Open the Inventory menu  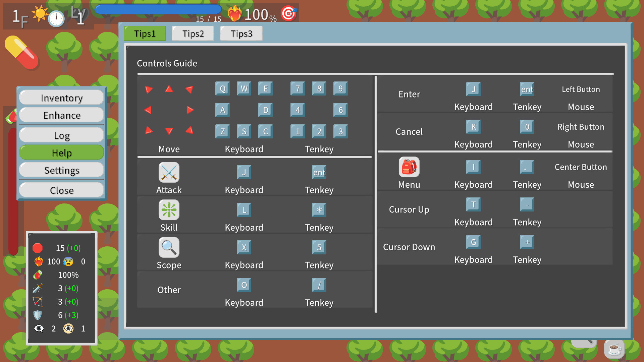tap(61, 98)
